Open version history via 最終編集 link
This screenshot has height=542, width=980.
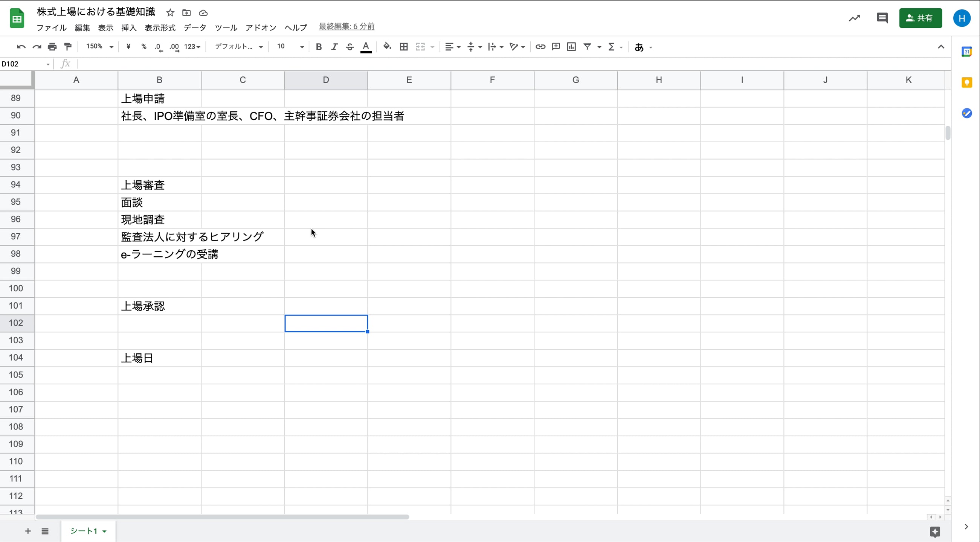[346, 26]
